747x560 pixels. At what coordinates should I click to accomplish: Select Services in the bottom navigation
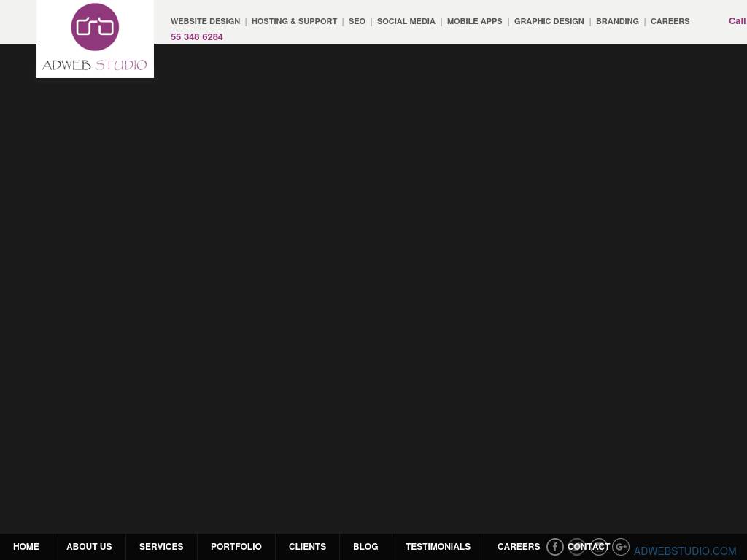(161, 547)
